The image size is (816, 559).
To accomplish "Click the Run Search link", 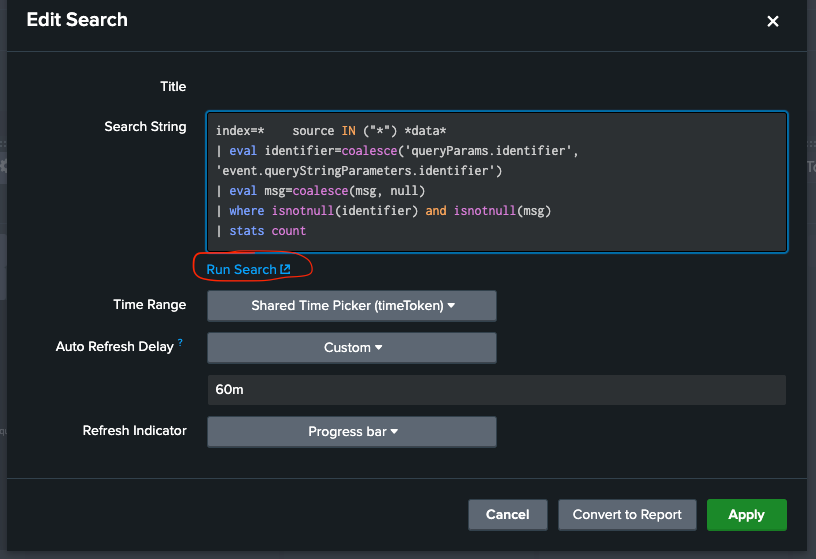I will 241,270.
